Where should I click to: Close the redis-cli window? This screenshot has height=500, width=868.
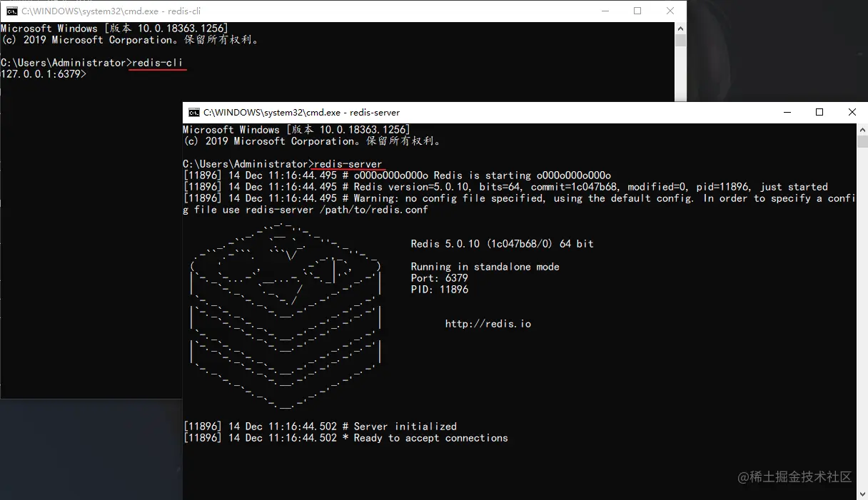coord(670,11)
